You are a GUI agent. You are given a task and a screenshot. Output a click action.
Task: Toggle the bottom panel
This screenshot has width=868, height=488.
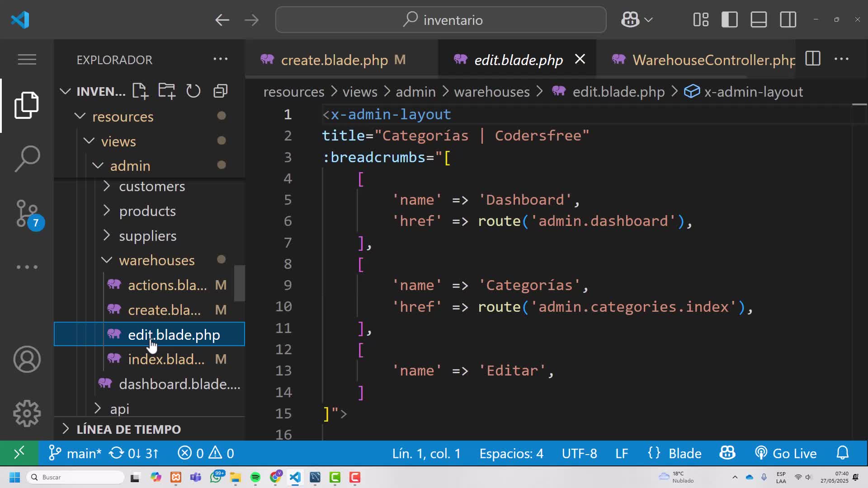click(759, 20)
